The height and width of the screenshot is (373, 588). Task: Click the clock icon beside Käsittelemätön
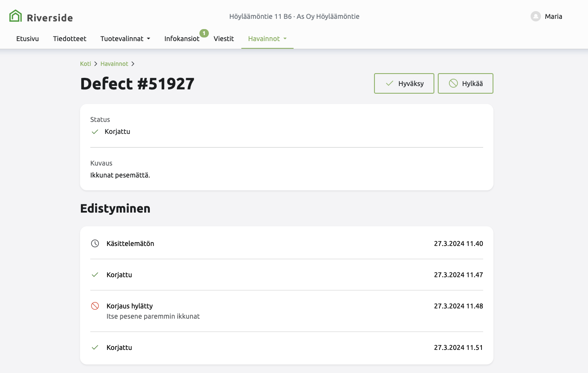[95, 243]
